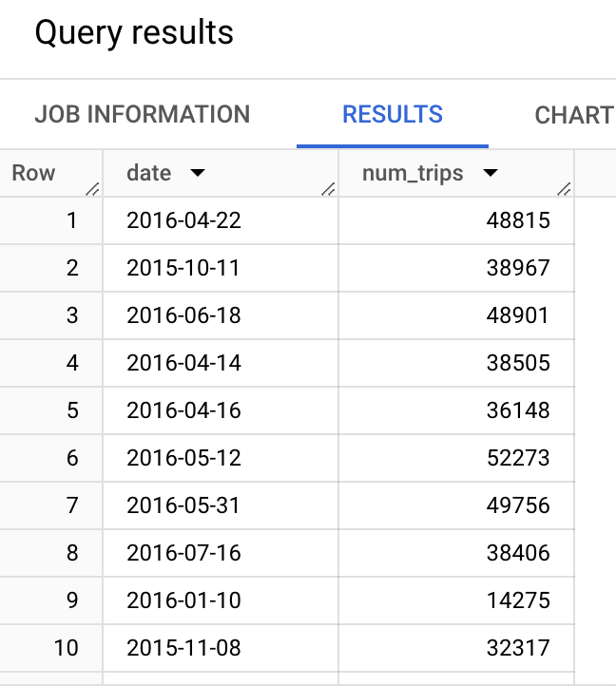Click the num_trips value 48901
Viewport: 616px width, 686px height.
[x=517, y=315]
